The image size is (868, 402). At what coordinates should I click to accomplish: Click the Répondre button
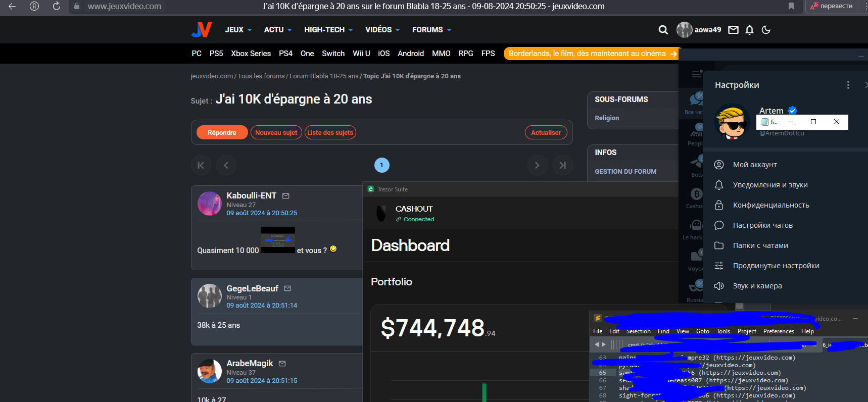pyautogui.click(x=222, y=132)
